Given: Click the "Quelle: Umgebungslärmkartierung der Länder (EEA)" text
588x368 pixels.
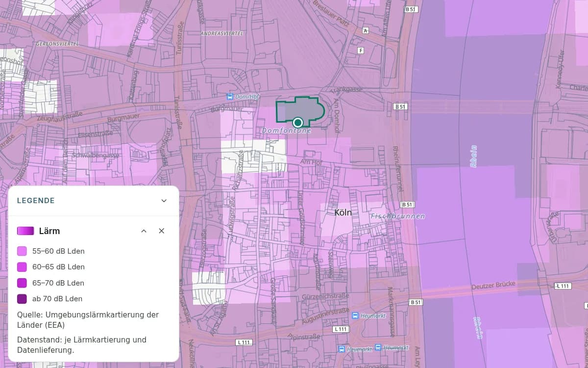Looking at the screenshot, I should [x=88, y=319].
